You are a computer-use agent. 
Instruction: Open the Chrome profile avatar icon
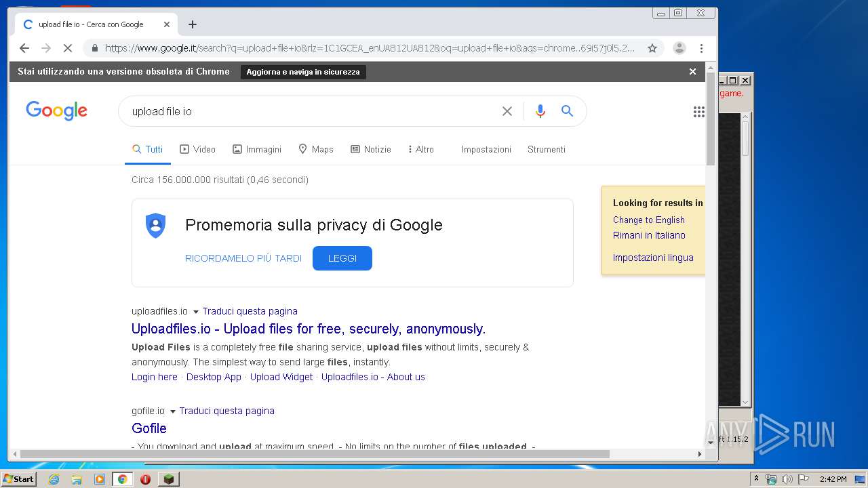[x=679, y=48]
